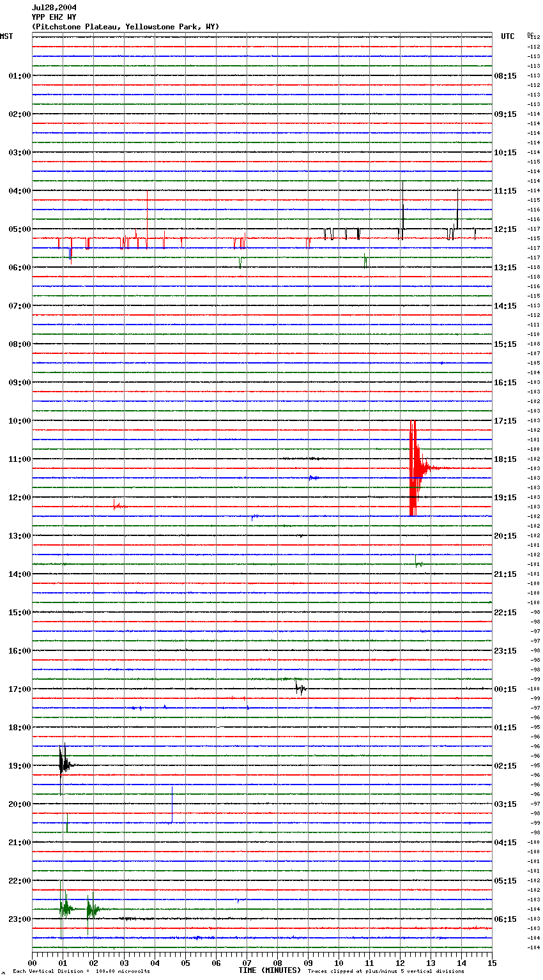Select minute 05 on the bottom axis
543x980 pixels.
[x=185, y=963]
